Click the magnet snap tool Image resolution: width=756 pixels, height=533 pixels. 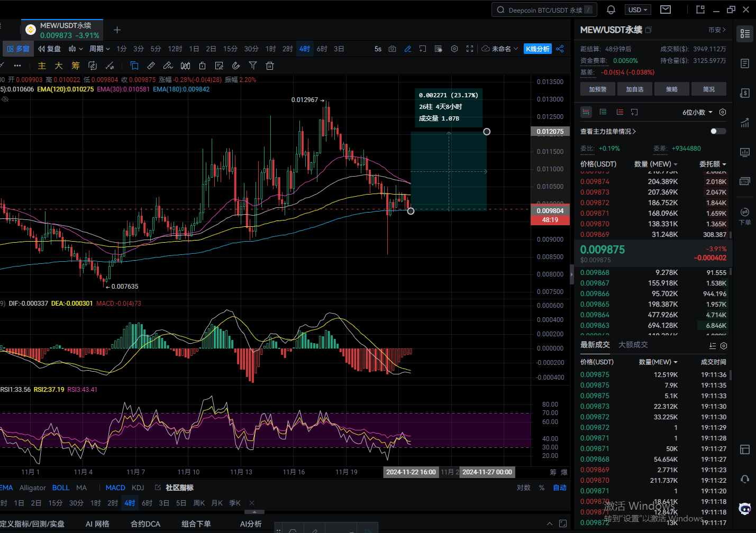tap(236, 66)
